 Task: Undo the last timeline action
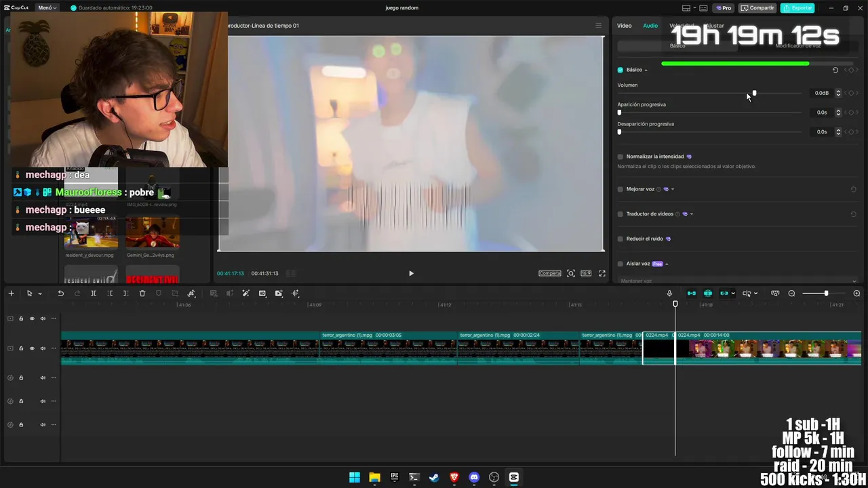(x=60, y=293)
